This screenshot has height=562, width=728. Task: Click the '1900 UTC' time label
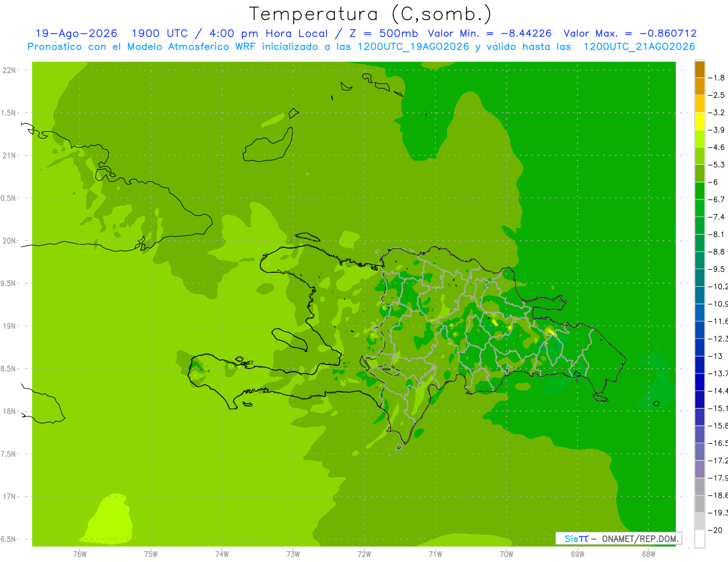160,33
